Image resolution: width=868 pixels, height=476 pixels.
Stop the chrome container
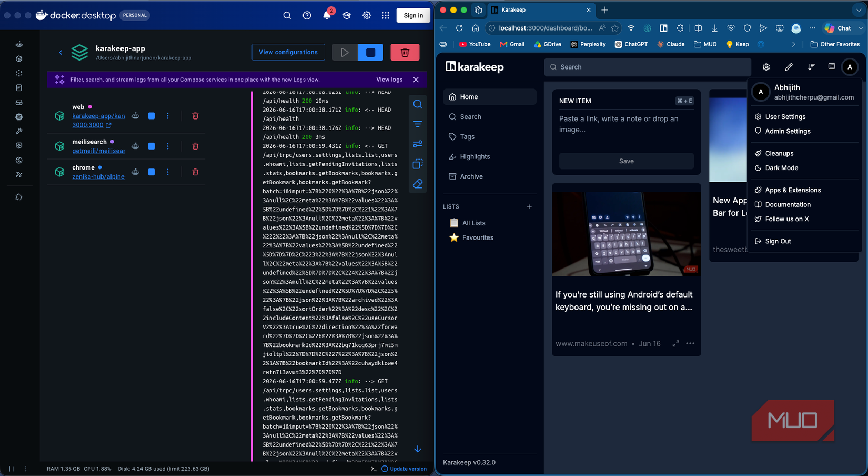[x=152, y=172]
